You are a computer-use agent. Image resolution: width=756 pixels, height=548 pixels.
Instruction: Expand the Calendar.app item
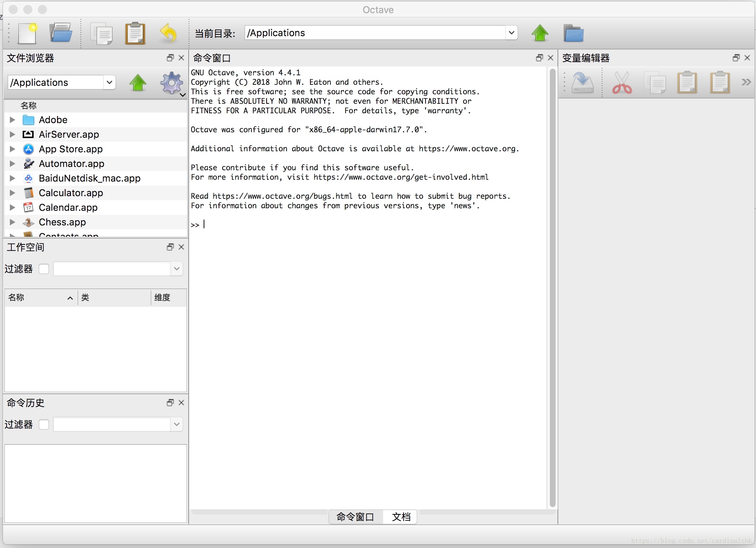tap(12, 208)
